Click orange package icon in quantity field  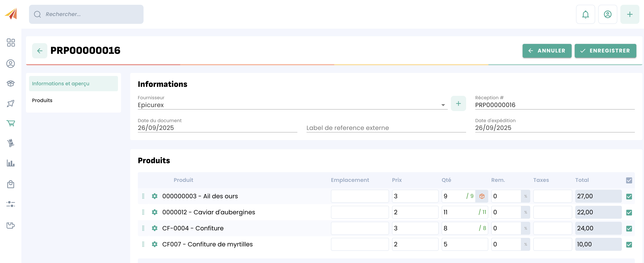482,196
